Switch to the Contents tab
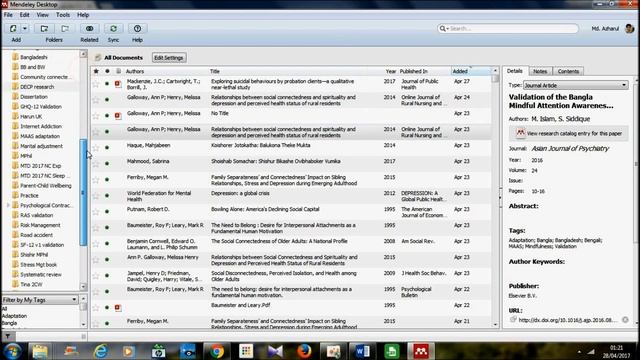Image resolution: width=640 pixels, height=360 pixels. pyautogui.click(x=568, y=71)
